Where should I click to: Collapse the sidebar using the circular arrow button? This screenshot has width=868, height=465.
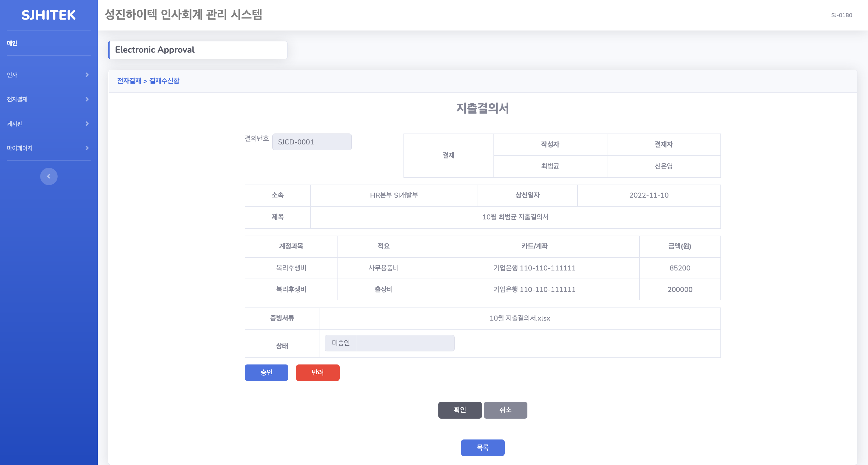coord(49,176)
